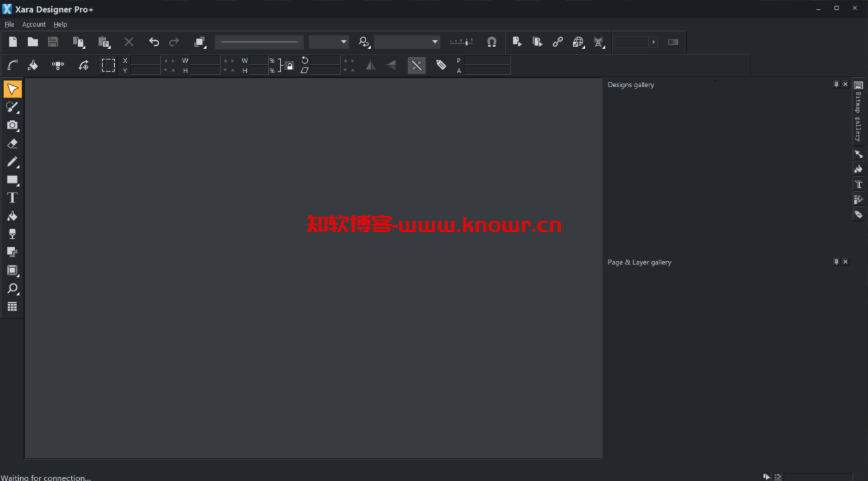The width and height of the screenshot is (868, 481).
Task: Save with the floppy disk icon
Action: (x=53, y=42)
